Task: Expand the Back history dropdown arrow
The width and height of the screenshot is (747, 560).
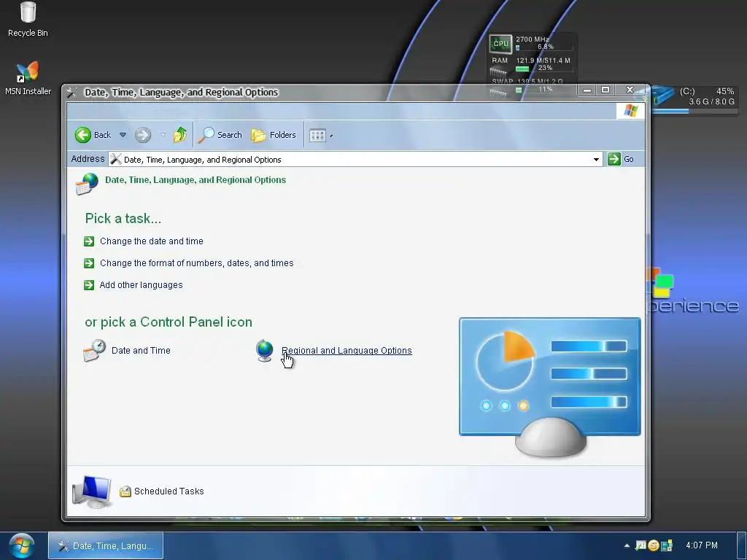Action: (123, 135)
